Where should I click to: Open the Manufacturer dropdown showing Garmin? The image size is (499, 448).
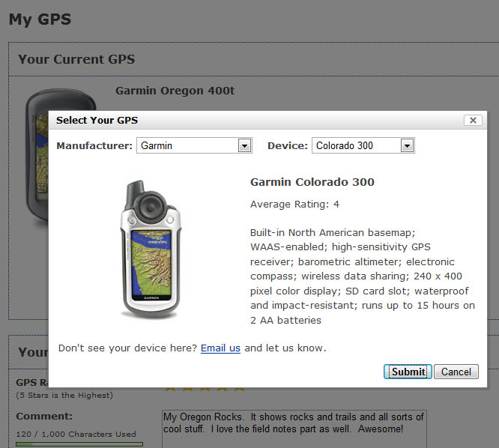coord(194,145)
